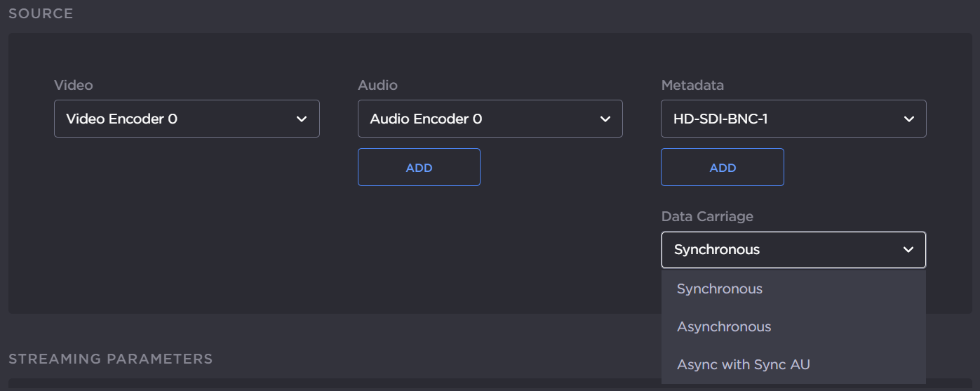Click the Data Carriage dropdown chevron

click(908, 250)
